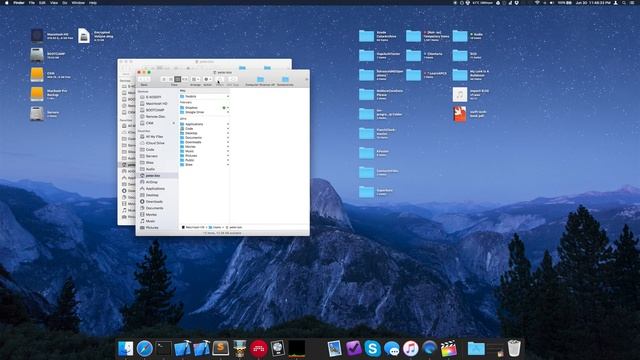Open the purple checkmark app in Dock
640x360 pixels.
tap(353, 348)
